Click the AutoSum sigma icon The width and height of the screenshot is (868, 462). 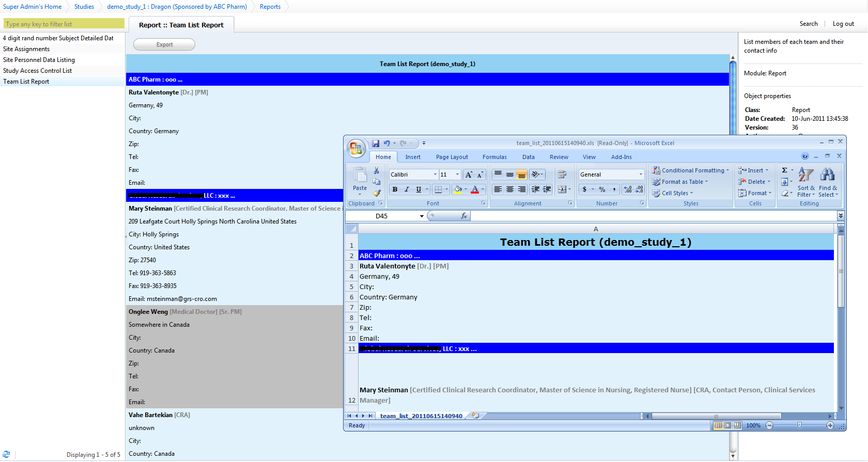coord(784,170)
